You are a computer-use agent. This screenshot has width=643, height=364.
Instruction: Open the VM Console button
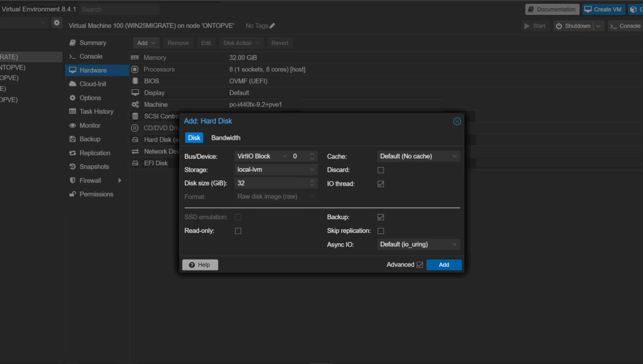pos(625,26)
